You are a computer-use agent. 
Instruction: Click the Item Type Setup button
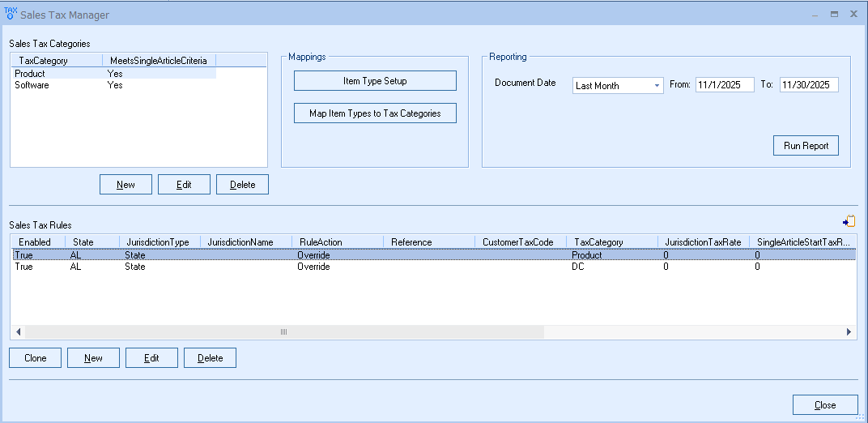point(375,81)
